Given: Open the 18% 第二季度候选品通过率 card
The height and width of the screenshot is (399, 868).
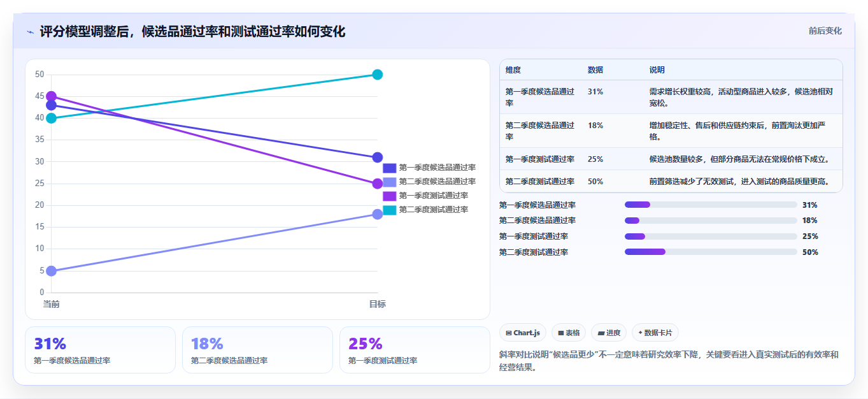Looking at the screenshot, I should click(257, 350).
